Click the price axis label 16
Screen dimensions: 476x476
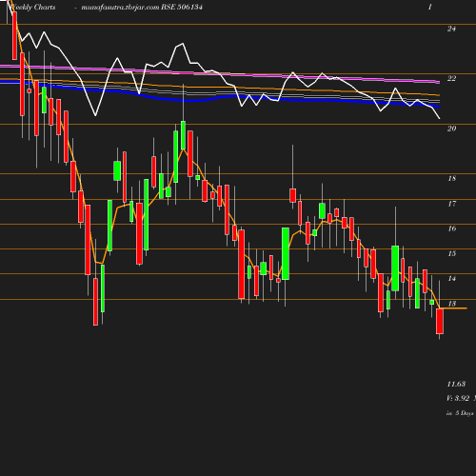tap(451, 228)
